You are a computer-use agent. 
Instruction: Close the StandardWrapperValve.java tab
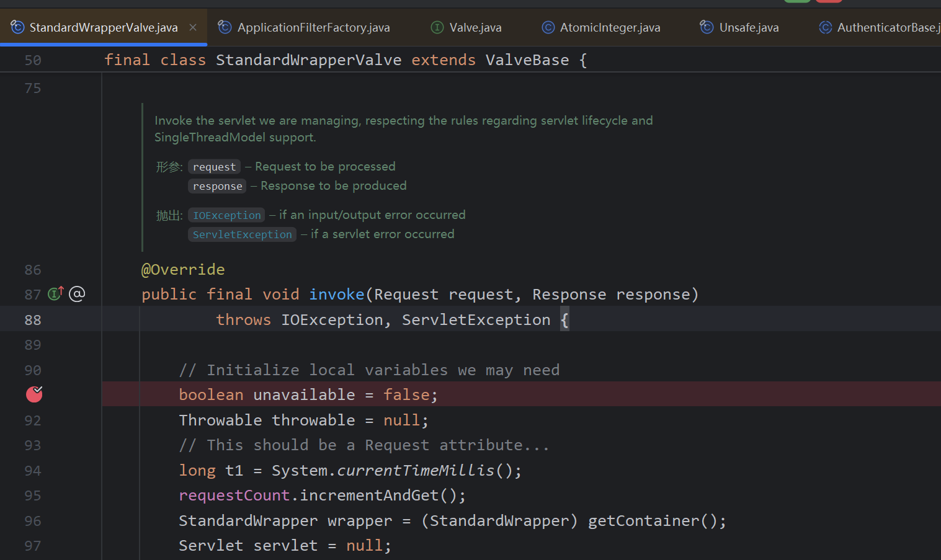tap(193, 27)
